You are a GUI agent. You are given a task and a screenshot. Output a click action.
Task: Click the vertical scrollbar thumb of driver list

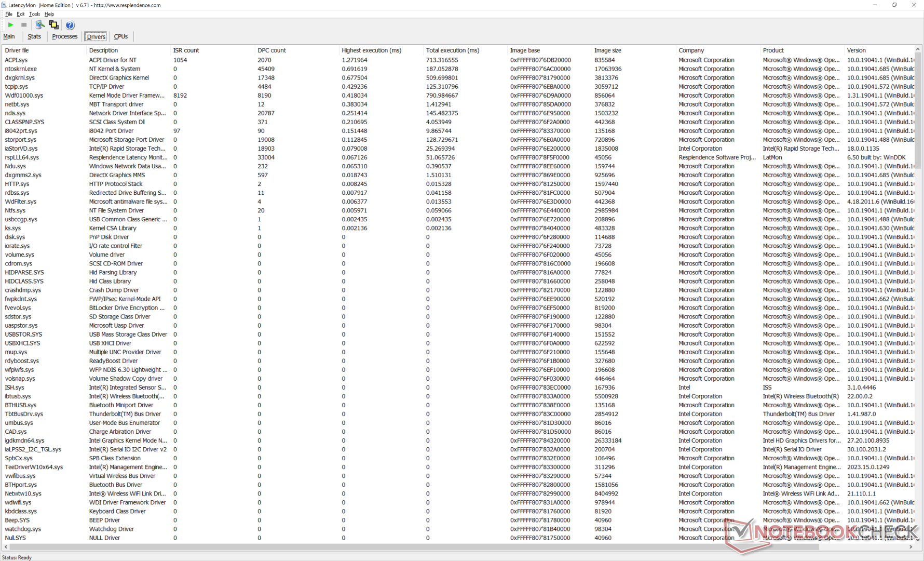coord(918,111)
